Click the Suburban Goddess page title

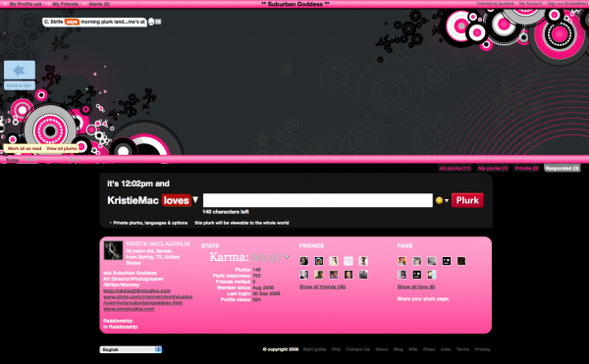(x=295, y=4)
